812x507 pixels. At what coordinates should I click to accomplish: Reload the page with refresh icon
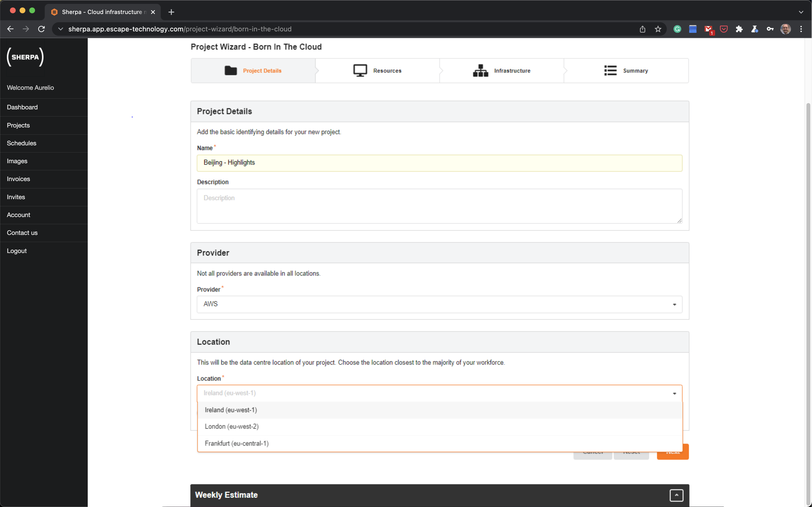41,29
